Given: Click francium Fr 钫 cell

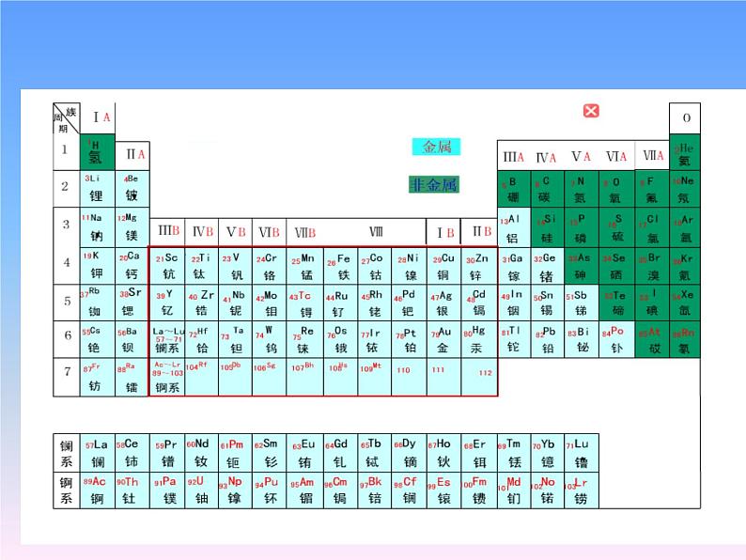Looking at the screenshot, I should 98,377.
